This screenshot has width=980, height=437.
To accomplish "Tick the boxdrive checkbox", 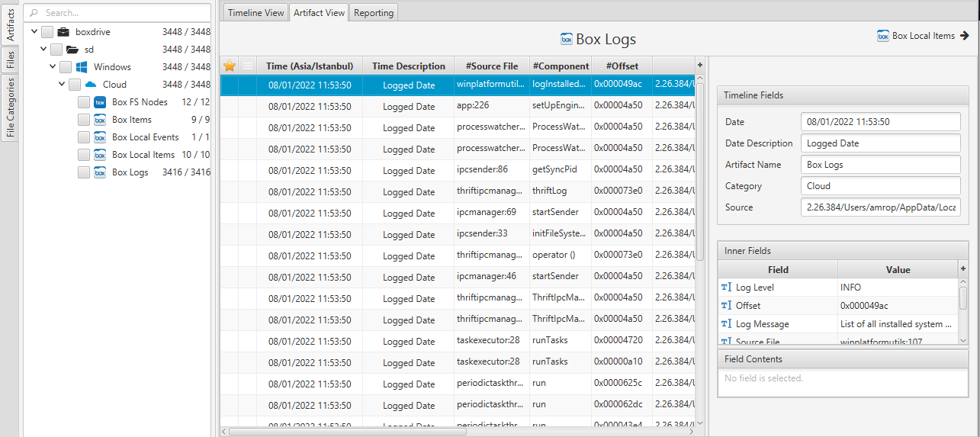I will 47,32.
